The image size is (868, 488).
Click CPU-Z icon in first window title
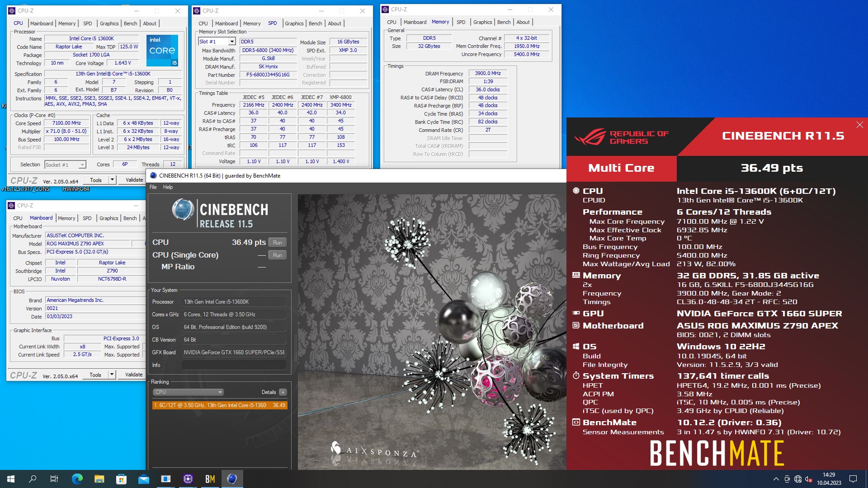click(12, 10)
